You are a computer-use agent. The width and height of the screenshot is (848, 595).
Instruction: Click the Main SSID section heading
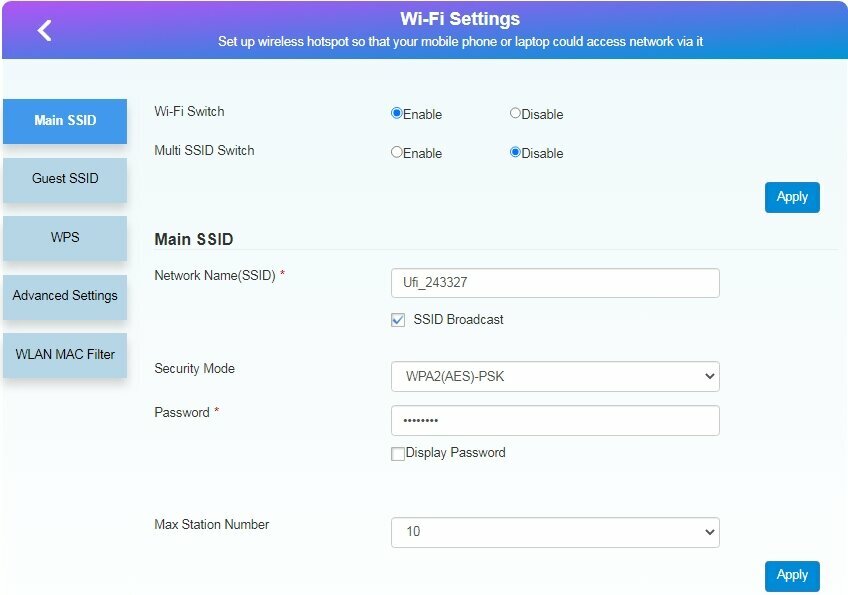194,240
